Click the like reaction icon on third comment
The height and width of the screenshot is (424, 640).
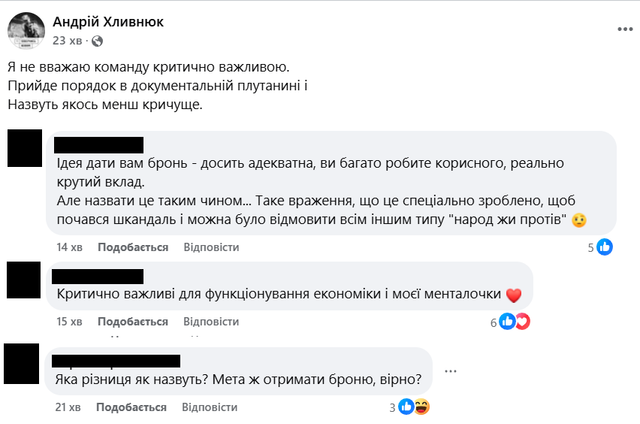click(x=406, y=407)
